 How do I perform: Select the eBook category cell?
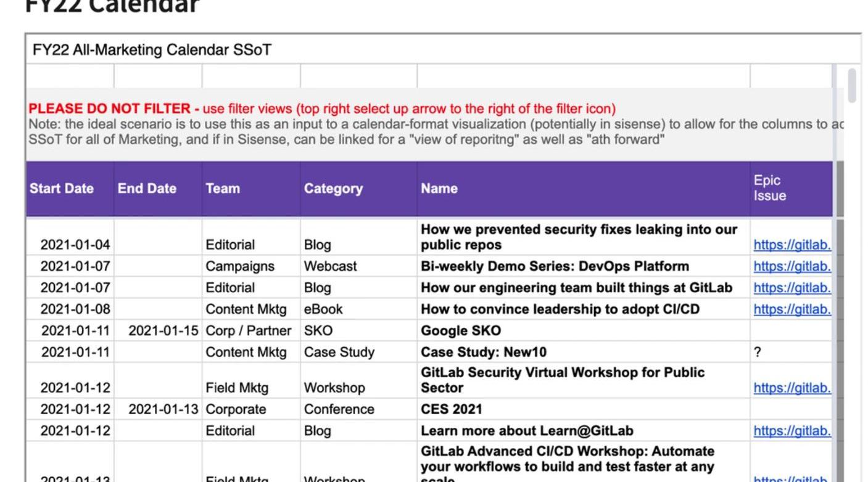click(x=323, y=309)
